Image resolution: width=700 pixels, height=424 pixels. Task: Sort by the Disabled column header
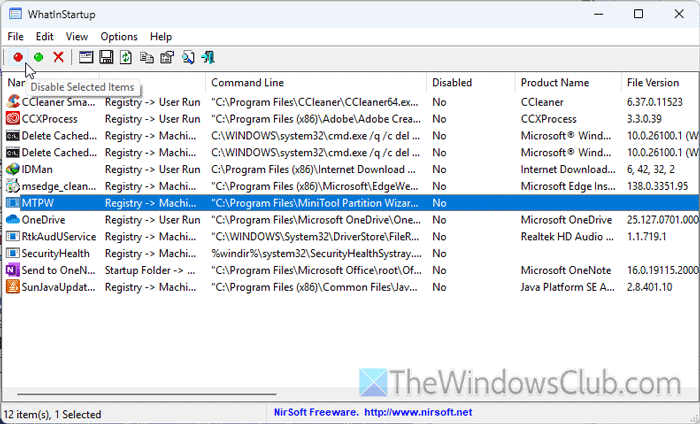tap(471, 83)
